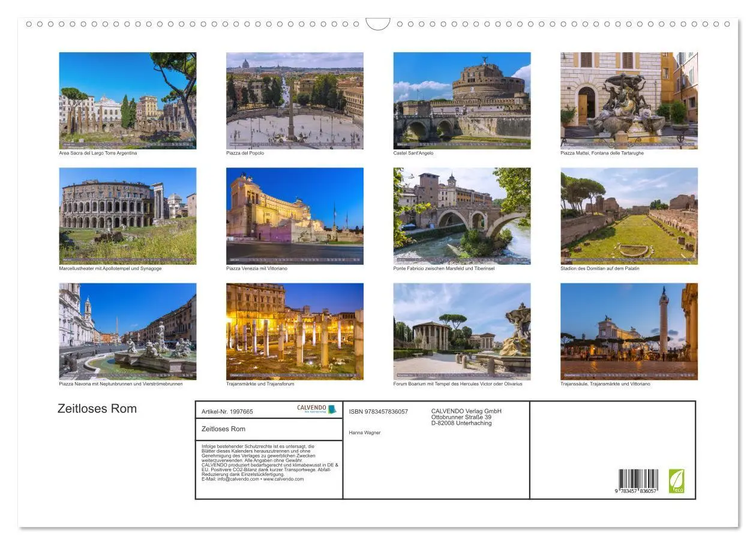Click the Trajansmärkte und Trajansforum photo

(295, 331)
